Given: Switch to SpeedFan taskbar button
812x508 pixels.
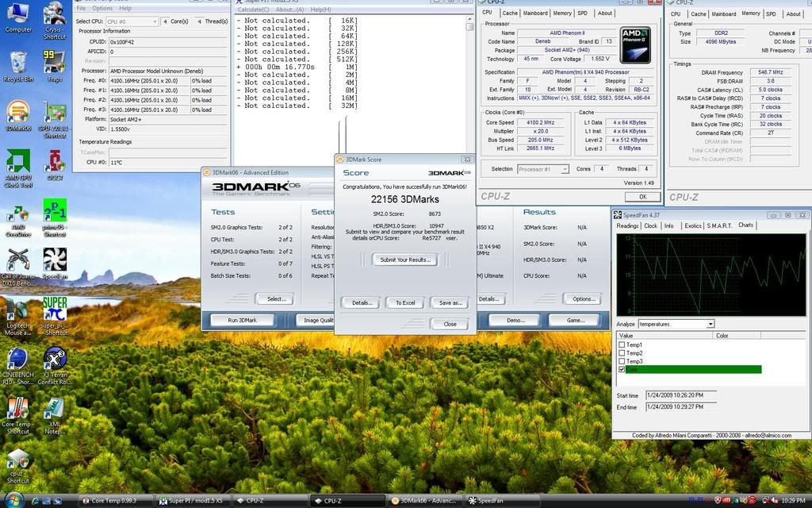Looking at the screenshot, I should click(x=502, y=501).
